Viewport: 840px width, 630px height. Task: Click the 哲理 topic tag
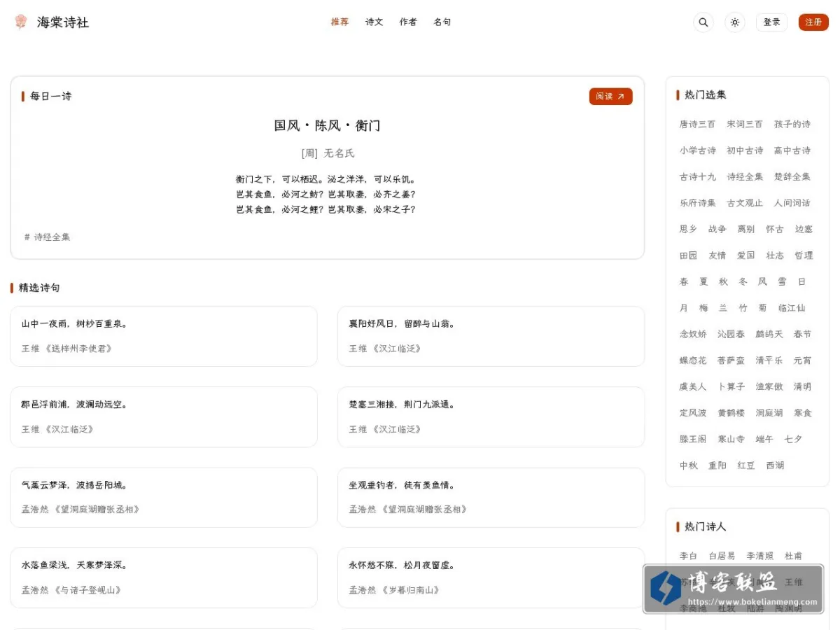[x=804, y=255]
